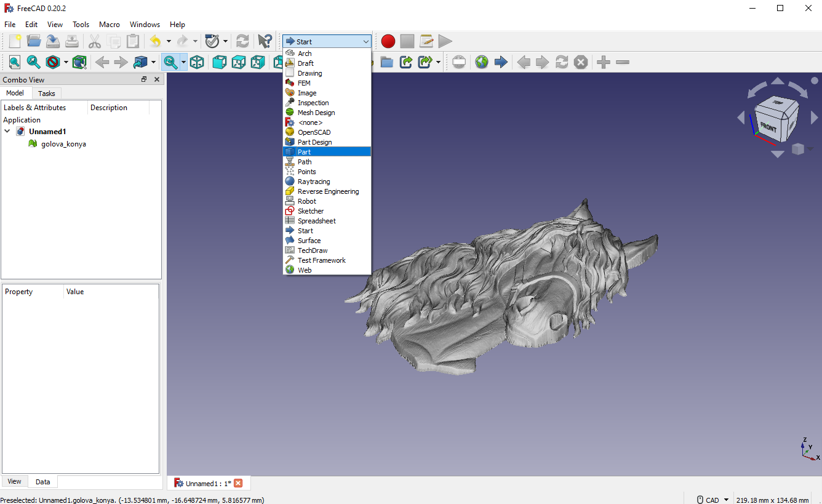Close the Unnamed1 document tab
The image size is (822, 504).
(239, 484)
